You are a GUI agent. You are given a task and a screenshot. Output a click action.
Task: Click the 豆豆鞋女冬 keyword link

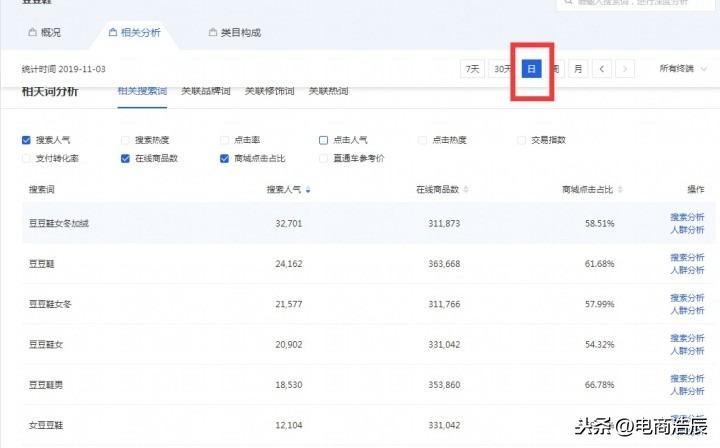[50, 304]
